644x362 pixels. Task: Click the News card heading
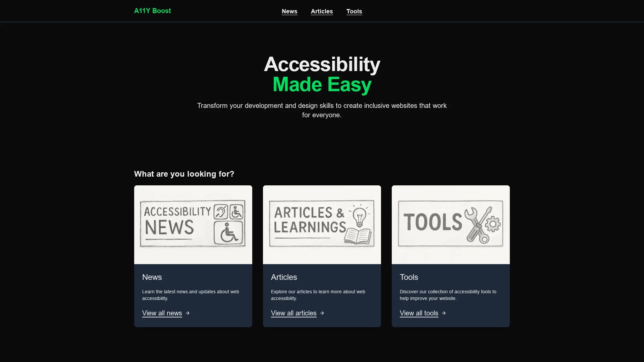pos(152,277)
